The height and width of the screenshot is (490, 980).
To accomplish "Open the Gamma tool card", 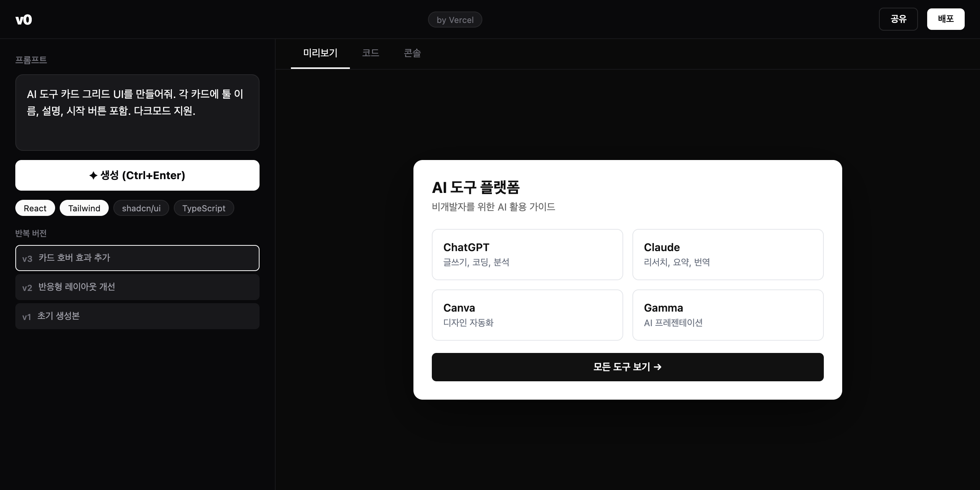I will [728, 315].
